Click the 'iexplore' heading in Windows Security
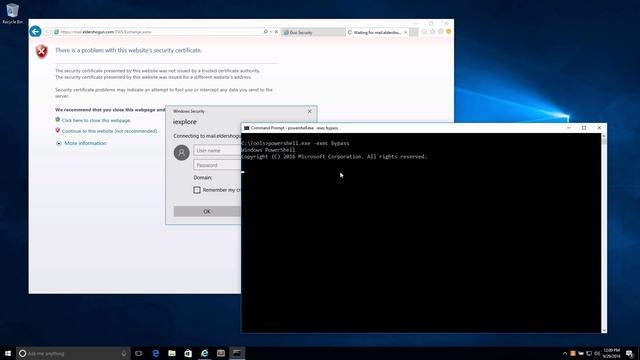640x360 pixels. pyautogui.click(x=184, y=122)
